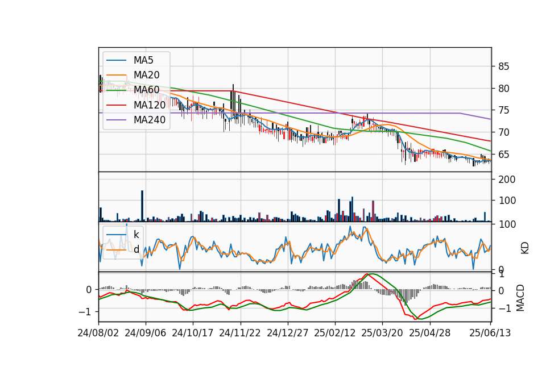The width and height of the screenshot is (546, 392).
Task: Click the 200 volume axis tick
Action: 507,180
